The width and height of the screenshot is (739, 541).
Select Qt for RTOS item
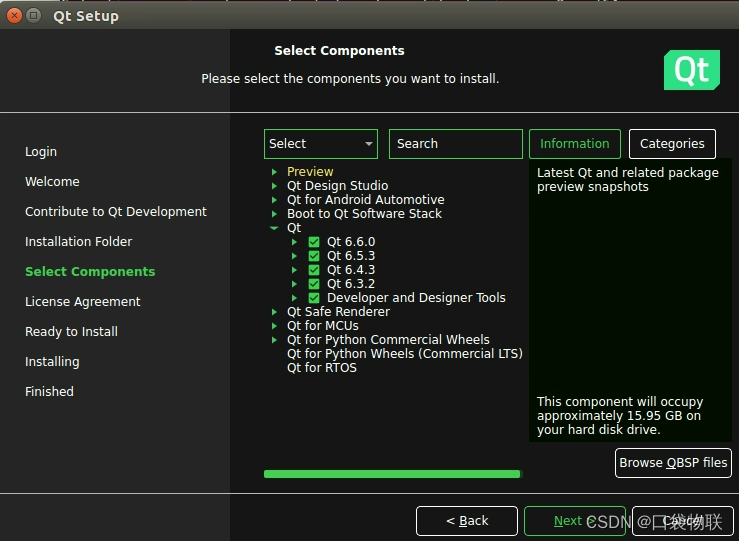coord(322,368)
